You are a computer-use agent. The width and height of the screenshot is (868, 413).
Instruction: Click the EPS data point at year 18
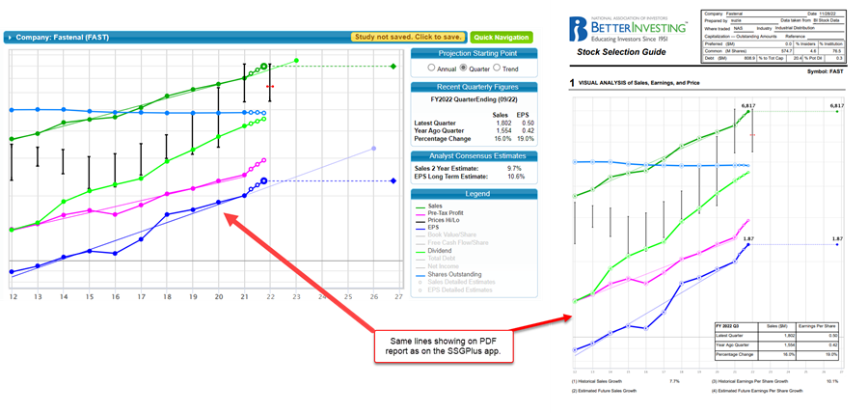click(167, 214)
